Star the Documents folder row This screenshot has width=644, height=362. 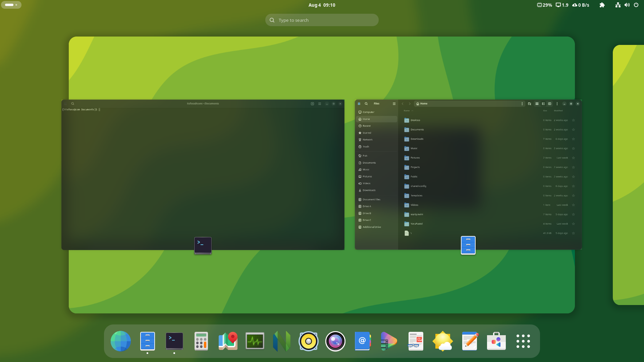coord(573,129)
